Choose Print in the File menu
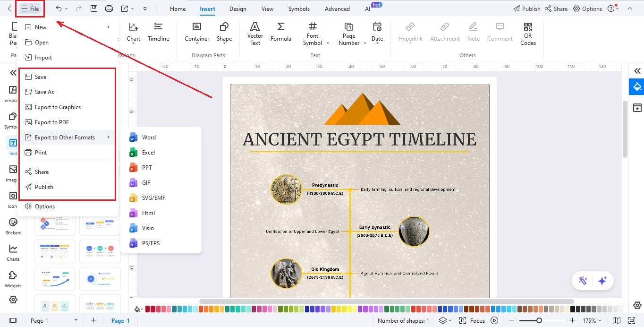The height and width of the screenshot is (327, 644). [67, 152]
